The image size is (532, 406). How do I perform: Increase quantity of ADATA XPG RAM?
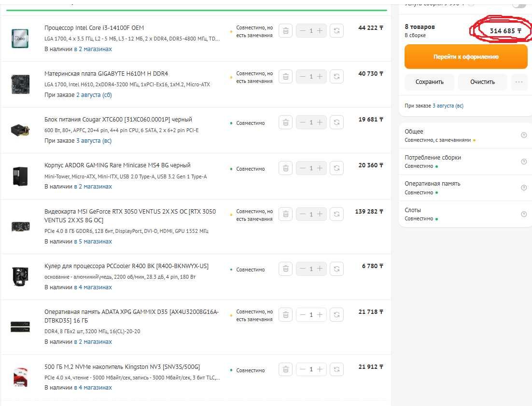pyautogui.click(x=320, y=315)
